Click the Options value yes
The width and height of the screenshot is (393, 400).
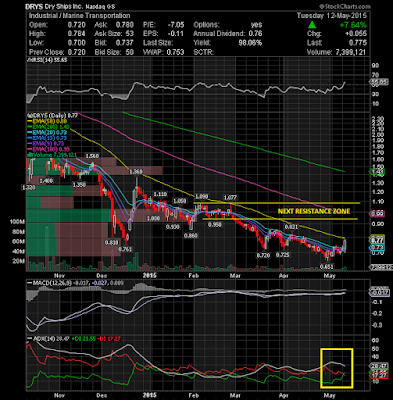(x=256, y=25)
